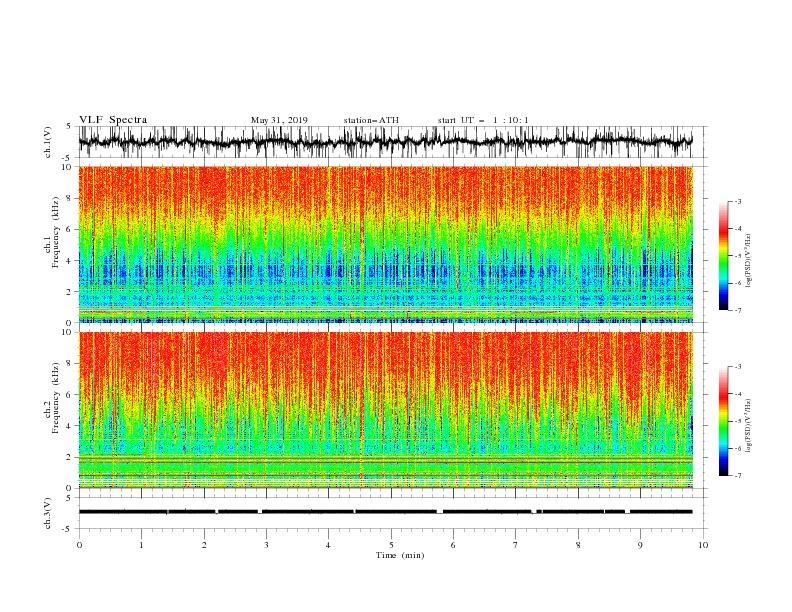Click the "station=ATH" label
Viewport: 792px width, 612px height.
click(x=371, y=120)
